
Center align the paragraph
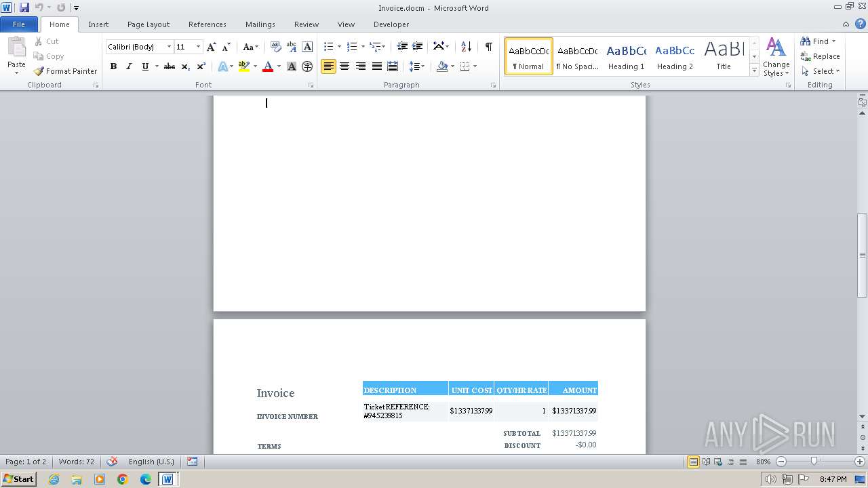344,66
